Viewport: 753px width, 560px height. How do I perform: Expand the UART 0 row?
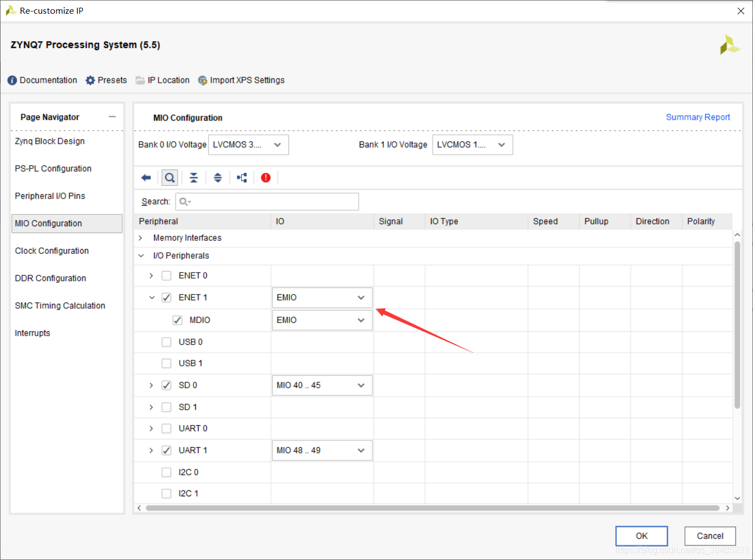tap(151, 429)
